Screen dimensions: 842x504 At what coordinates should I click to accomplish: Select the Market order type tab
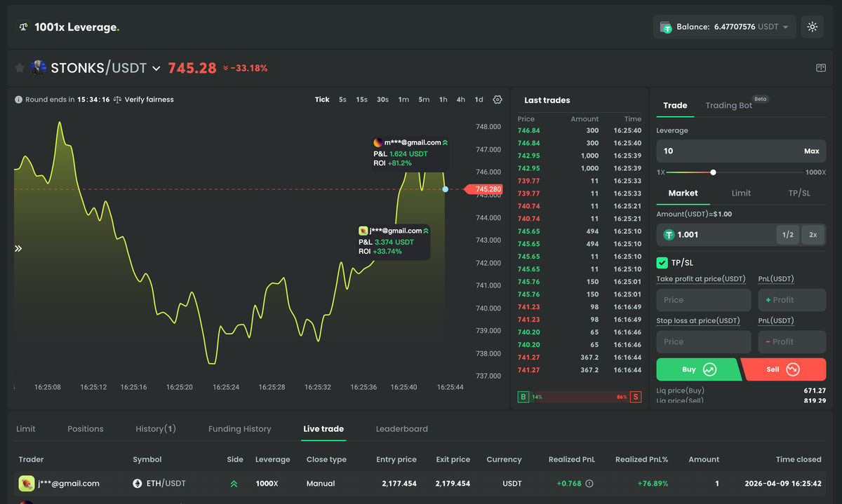pyautogui.click(x=683, y=193)
